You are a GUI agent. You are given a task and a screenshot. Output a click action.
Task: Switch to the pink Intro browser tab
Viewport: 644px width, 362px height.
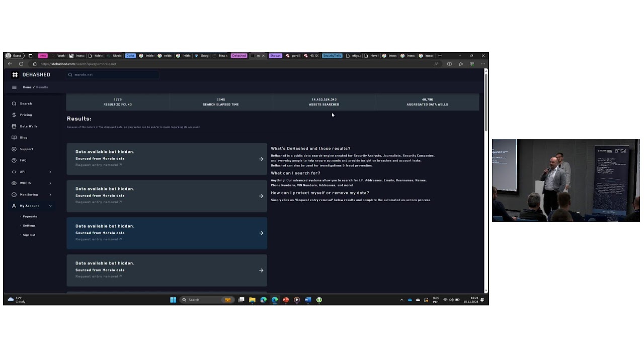(x=43, y=56)
